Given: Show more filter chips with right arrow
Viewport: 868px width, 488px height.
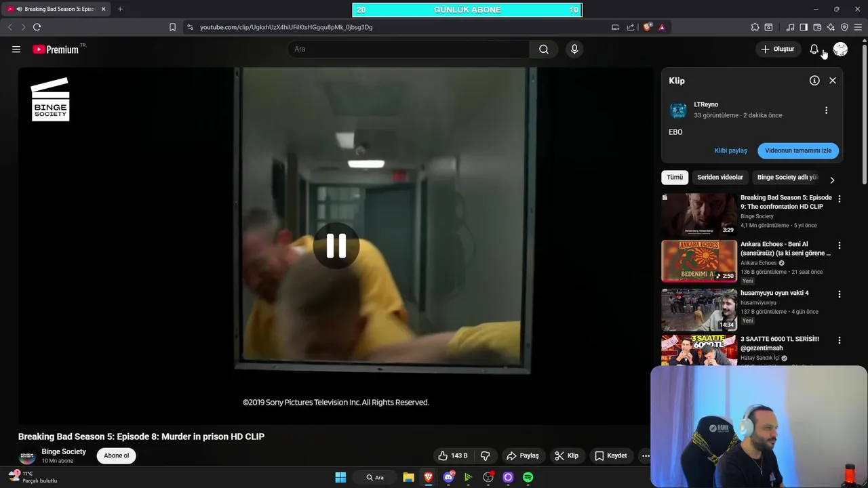Looking at the screenshot, I should (x=832, y=180).
